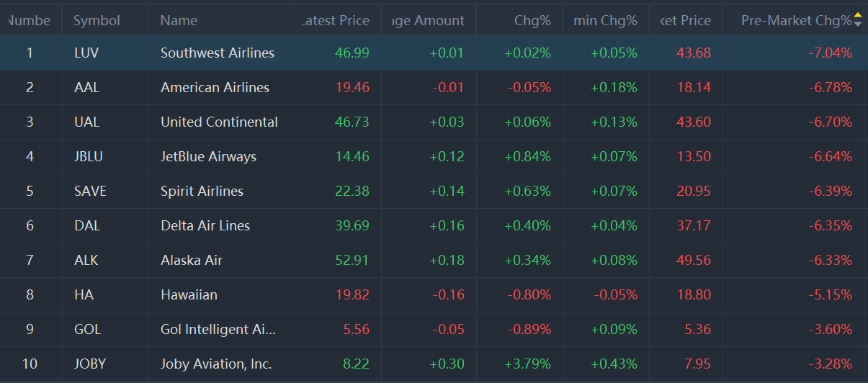Click the Name column header

coord(179,20)
